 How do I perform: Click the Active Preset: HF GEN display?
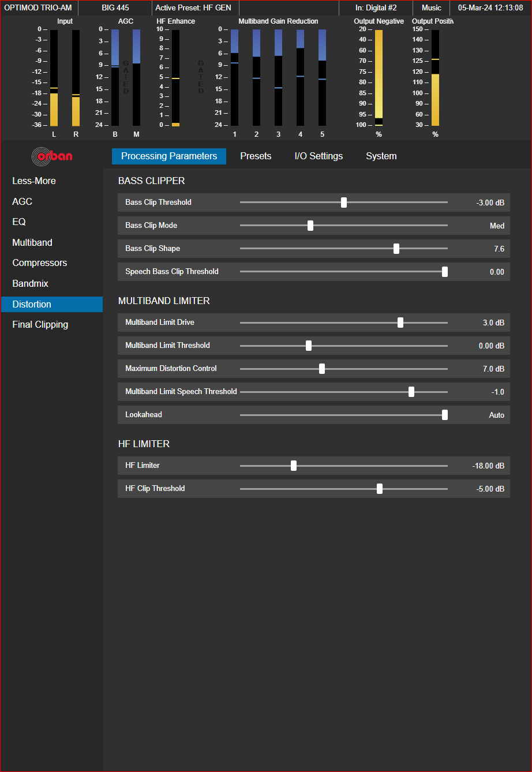coord(194,8)
